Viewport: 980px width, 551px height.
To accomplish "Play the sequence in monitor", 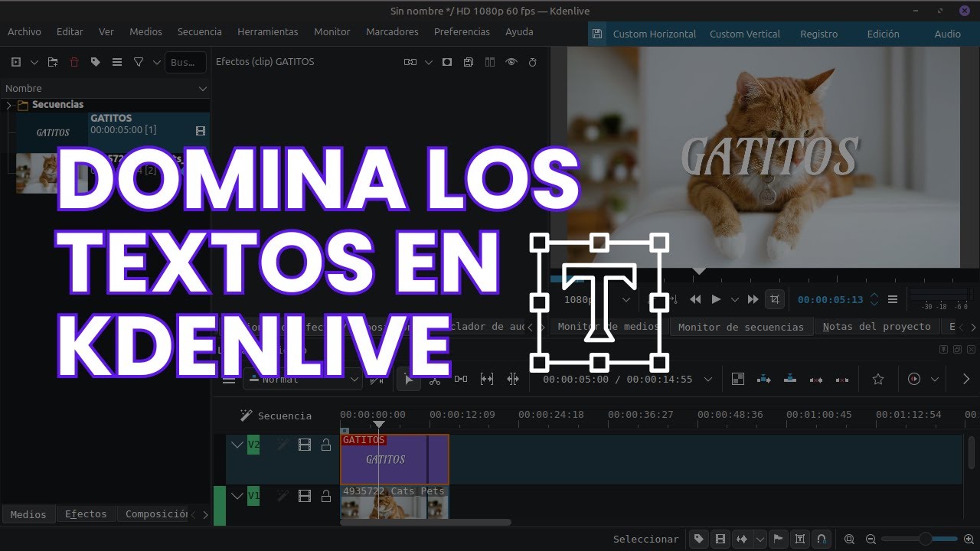I will pos(716,299).
